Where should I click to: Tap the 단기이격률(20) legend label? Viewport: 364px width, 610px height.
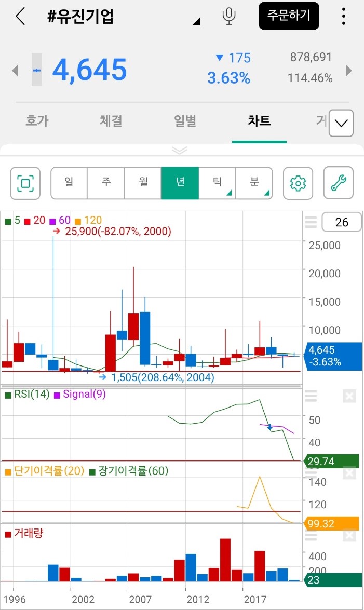pyautogui.click(x=45, y=471)
